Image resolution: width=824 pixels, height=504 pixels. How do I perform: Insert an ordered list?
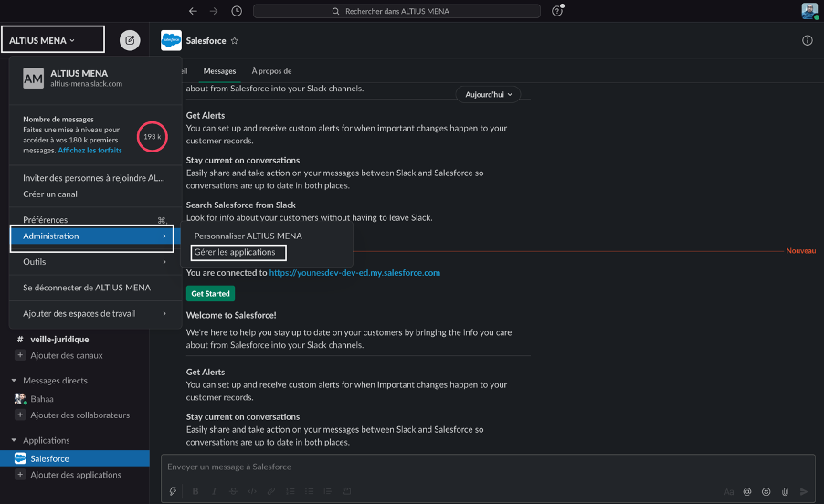pyautogui.click(x=291, y=491)
